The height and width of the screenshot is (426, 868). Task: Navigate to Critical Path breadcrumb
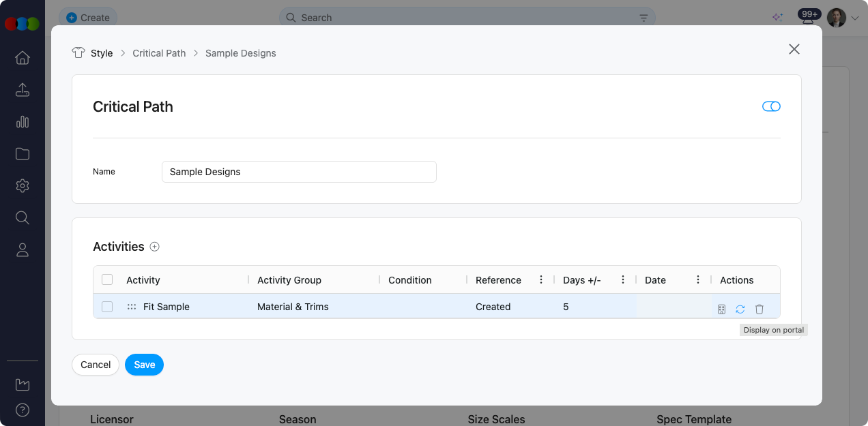159,53
